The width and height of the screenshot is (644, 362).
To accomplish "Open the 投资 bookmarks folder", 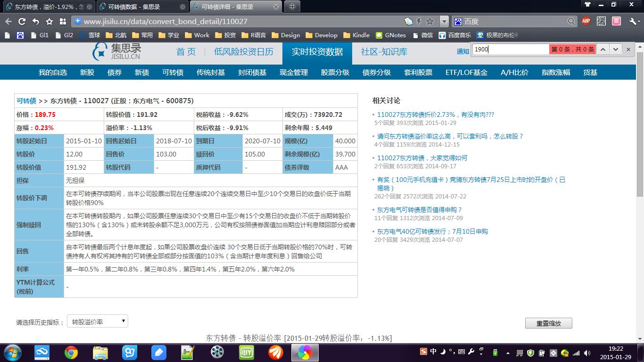I will tap(225, 35).
